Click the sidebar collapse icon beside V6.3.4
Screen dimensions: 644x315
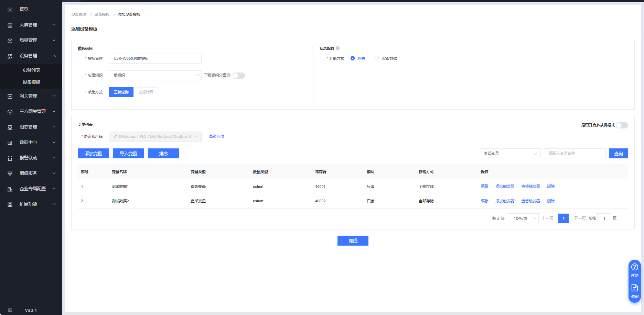(x=10, y=310)
